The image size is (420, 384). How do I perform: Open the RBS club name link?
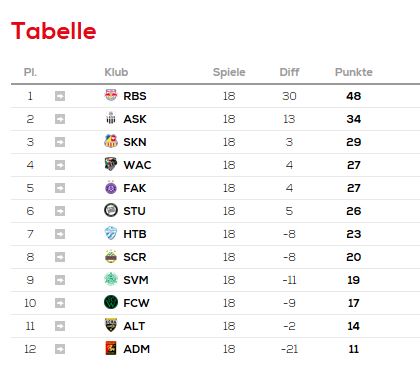(x=135, y=96)
